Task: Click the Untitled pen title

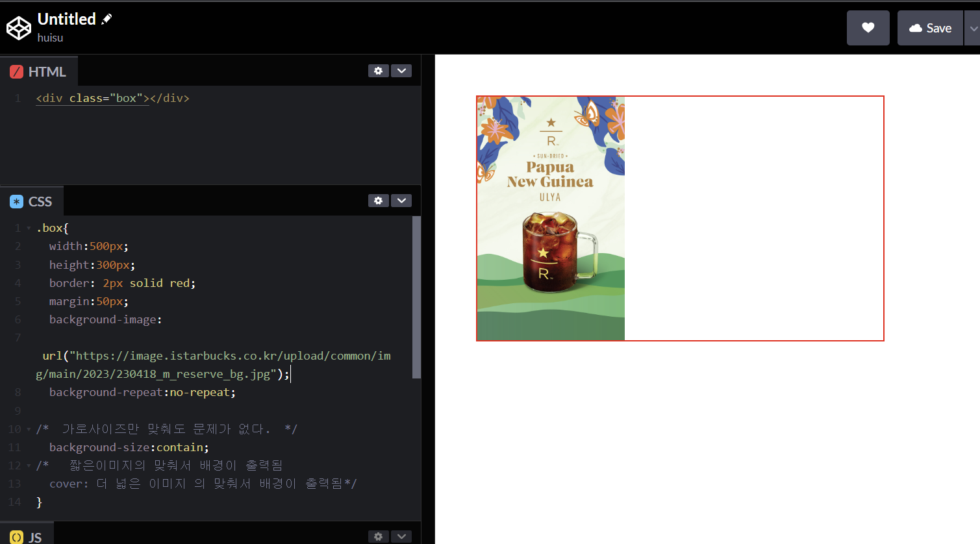Action: tap(66, 19)
